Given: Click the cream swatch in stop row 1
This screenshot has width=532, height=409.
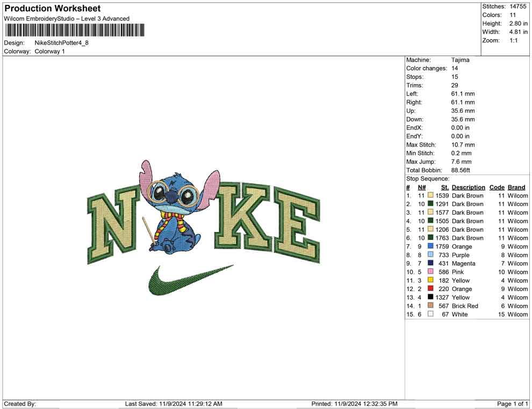Looking at the screenshot, I should coord(430,195).
